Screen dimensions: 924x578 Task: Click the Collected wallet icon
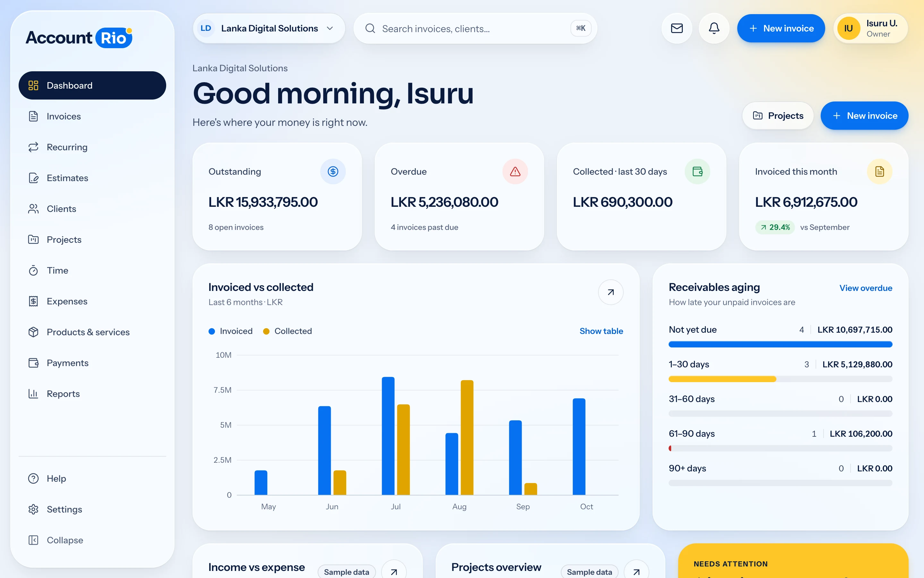pos(697,172)
